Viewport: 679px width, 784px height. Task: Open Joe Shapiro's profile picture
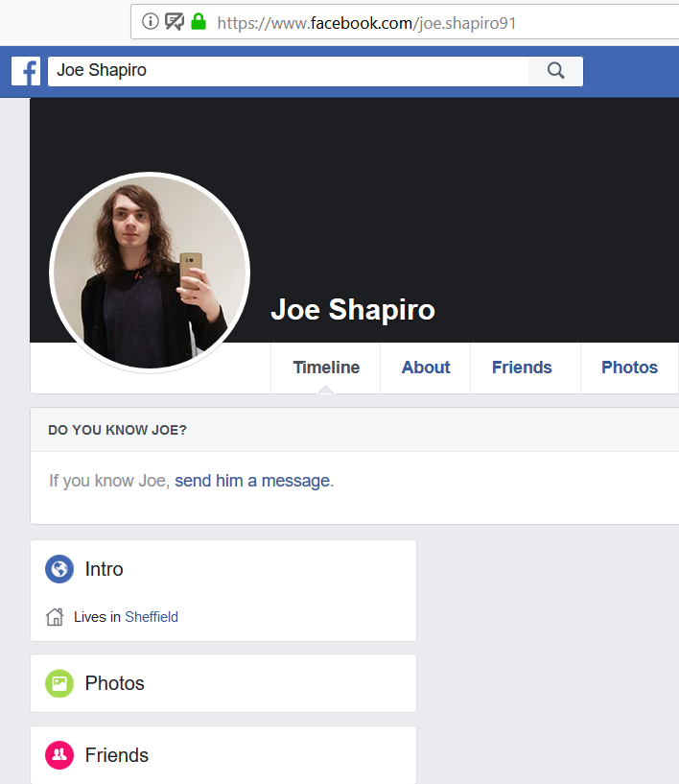(150, 273)
